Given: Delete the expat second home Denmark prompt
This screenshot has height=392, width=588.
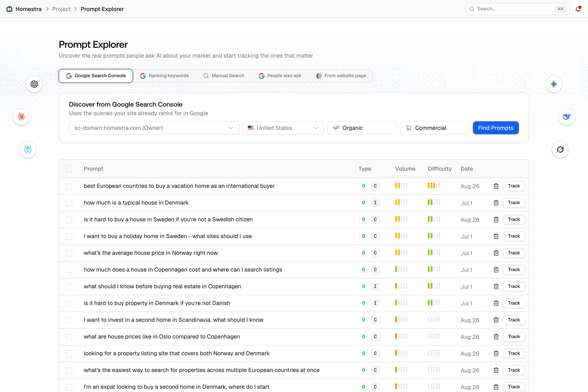Looking at the screenshot, I should click(496, 387).
